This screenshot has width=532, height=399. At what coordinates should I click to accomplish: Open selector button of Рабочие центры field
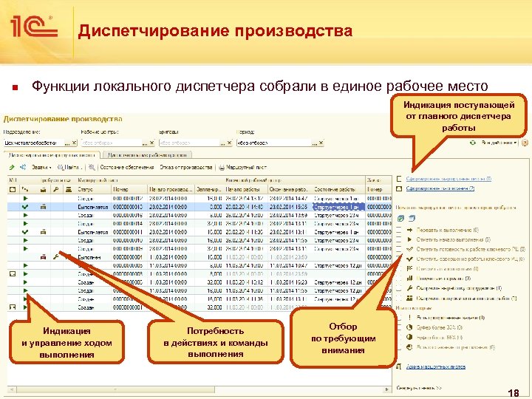pyautogui.click(x=145, y=143)
